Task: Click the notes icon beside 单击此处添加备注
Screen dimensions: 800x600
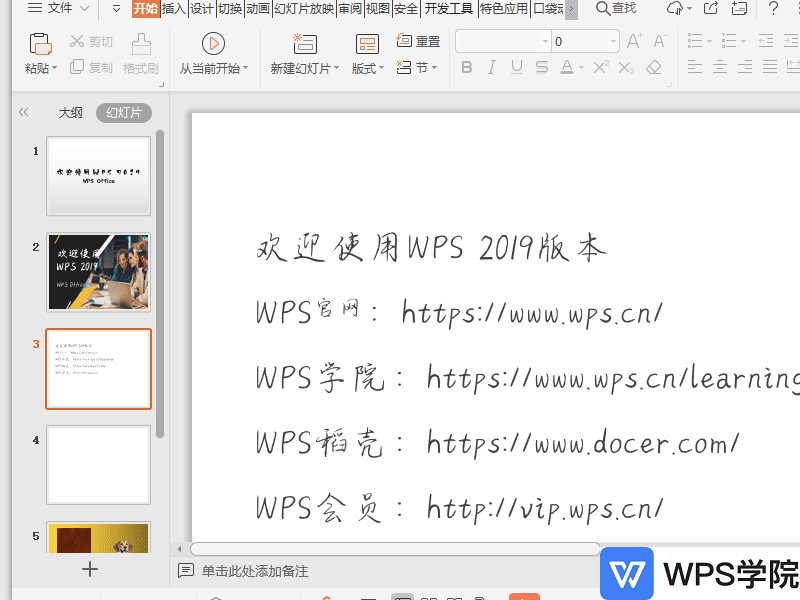Action: click(185, 570)
